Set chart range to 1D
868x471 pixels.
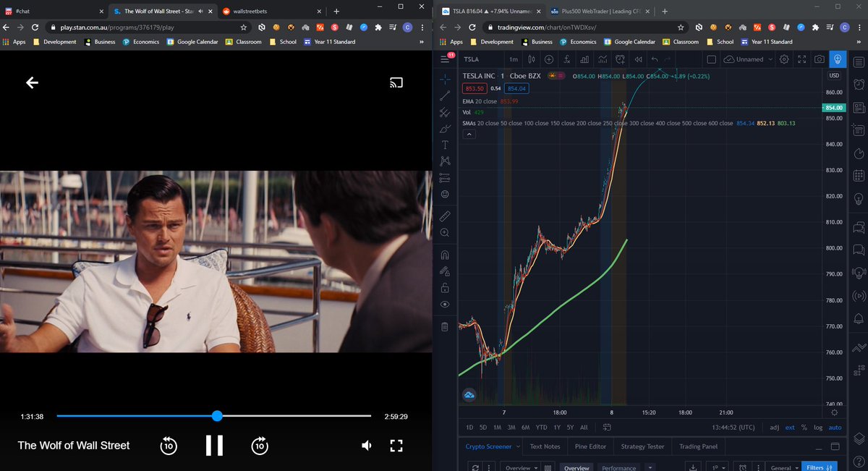click(x=469, y=427)
